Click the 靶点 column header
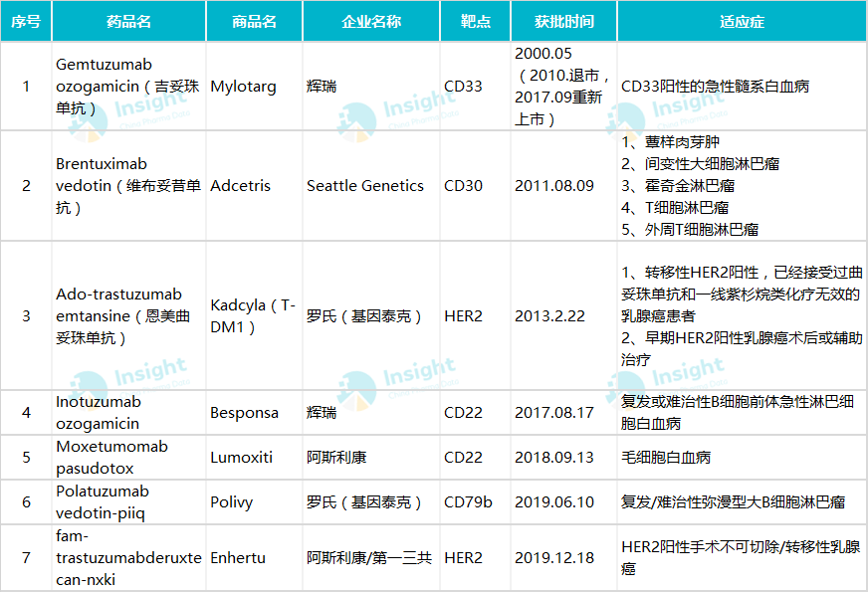The height and width of the screenshot is (592, 868). [x=476, y=21]
